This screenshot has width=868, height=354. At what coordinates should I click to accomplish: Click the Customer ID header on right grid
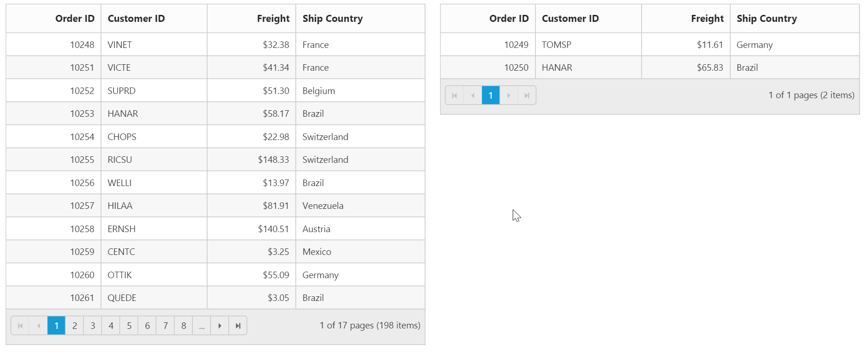(570, 18)
